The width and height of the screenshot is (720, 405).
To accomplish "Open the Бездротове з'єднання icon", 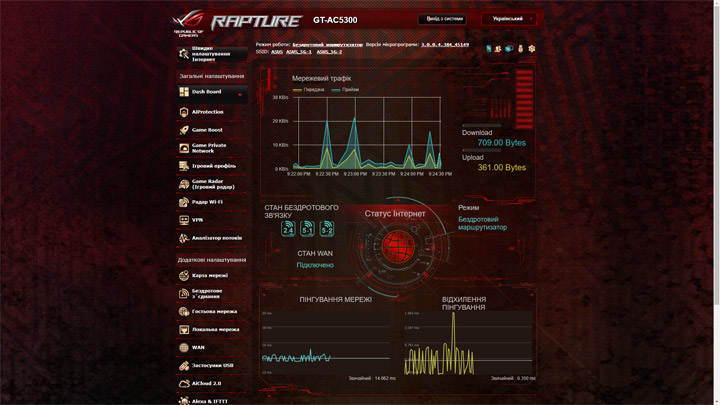I will click(x=184, y=293).
